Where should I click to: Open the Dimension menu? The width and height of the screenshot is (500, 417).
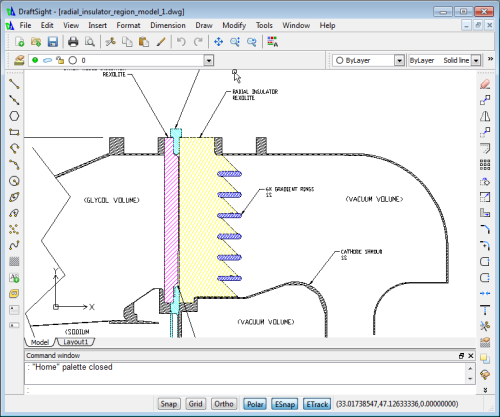[x=168, y=25]
